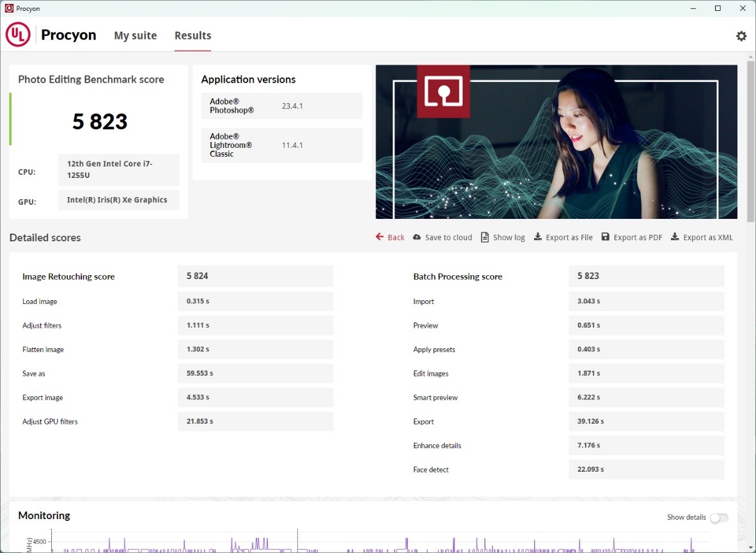Toggle the Show details switch
Screen dimensions: 756x553
tap(719, 518)
